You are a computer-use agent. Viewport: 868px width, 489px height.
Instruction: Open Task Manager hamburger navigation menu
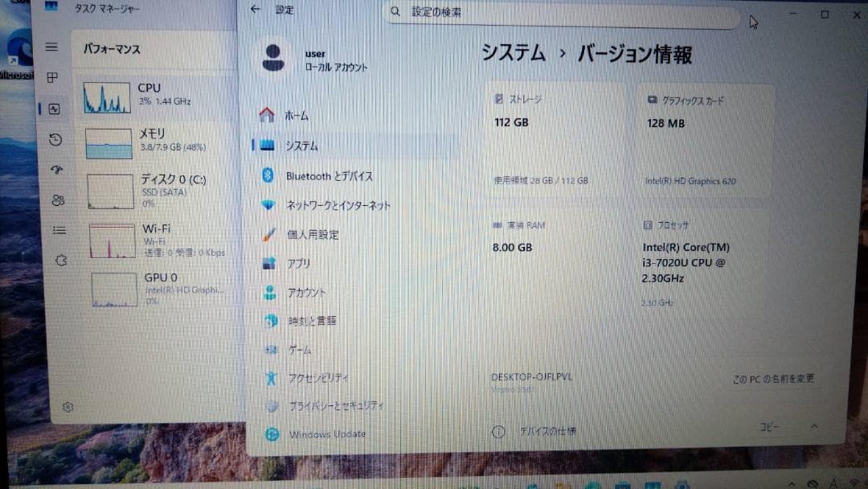pos(51,47)
